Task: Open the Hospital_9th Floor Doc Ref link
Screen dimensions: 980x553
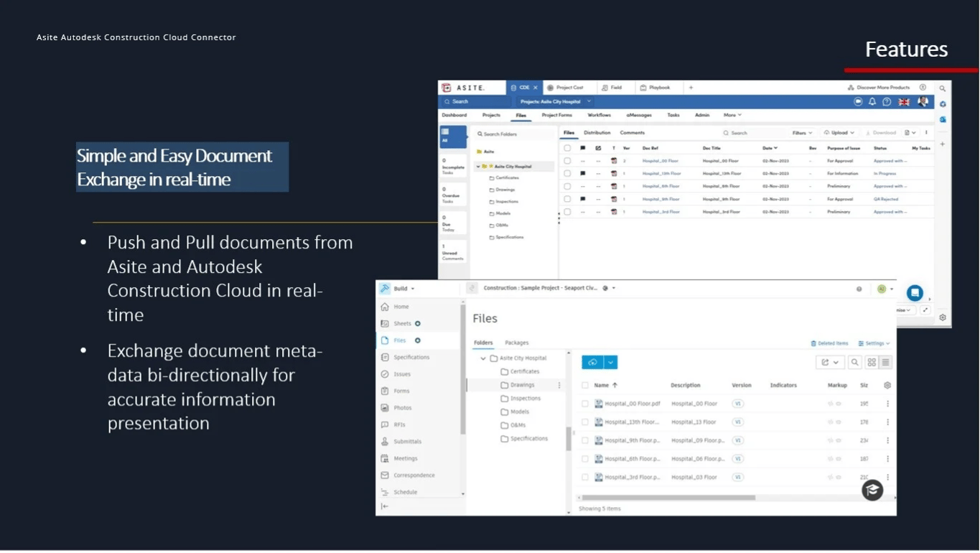Action: 661,199
